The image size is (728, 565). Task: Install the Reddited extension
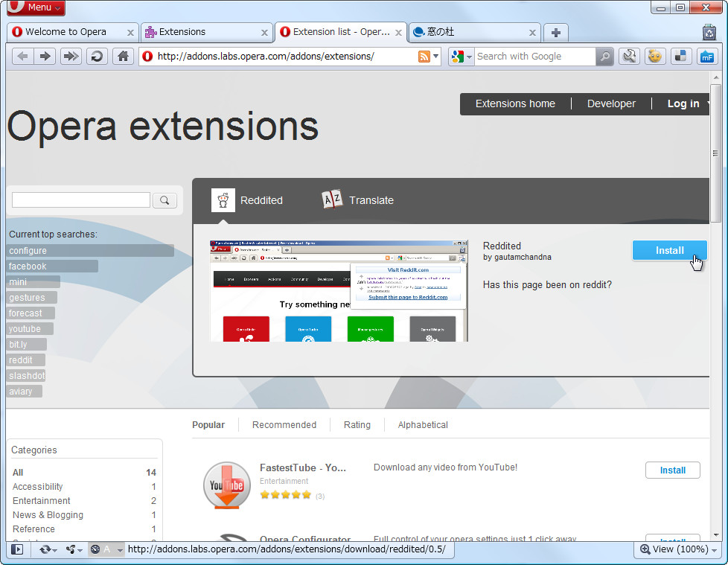(x=668, y=250)
